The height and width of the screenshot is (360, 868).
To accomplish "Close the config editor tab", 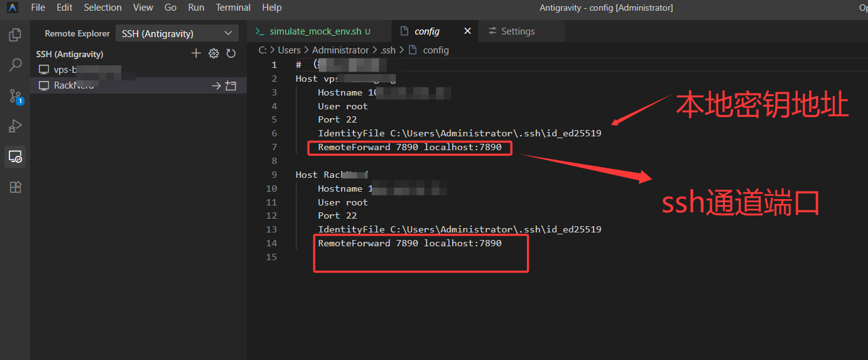I will coord(467,31).
